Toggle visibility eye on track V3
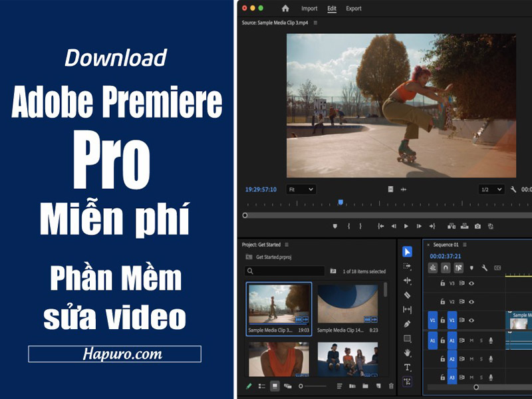 [x=471, y=283]
